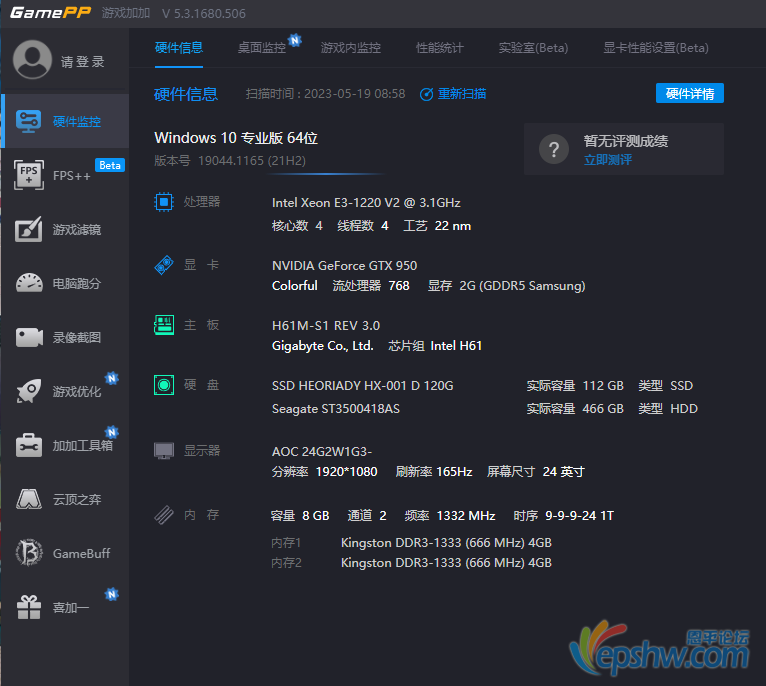Click the 内存 memory stick icon
Image resolution: width=766 pixels, height=686 pixels.
point(164,514)
